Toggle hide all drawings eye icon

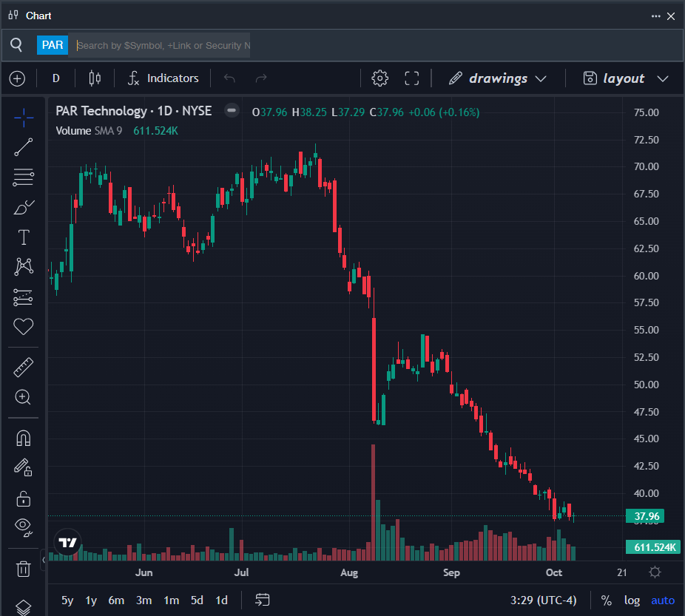pos(24,527)
